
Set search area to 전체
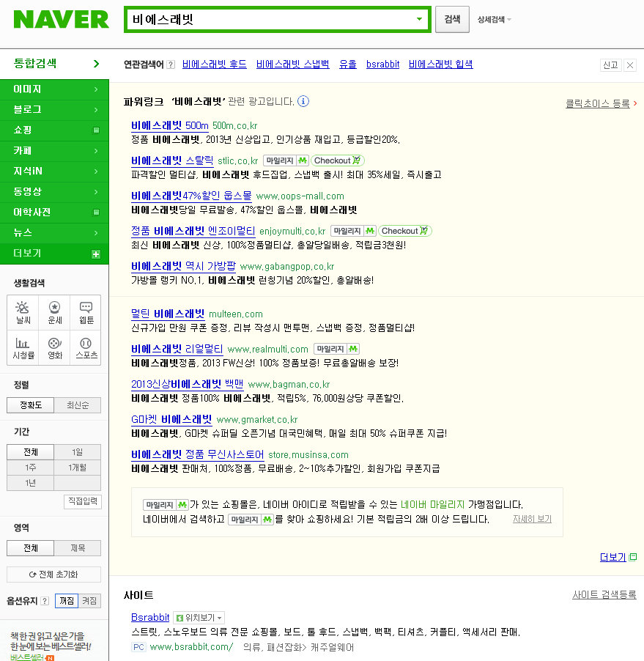tap(30, 548)
